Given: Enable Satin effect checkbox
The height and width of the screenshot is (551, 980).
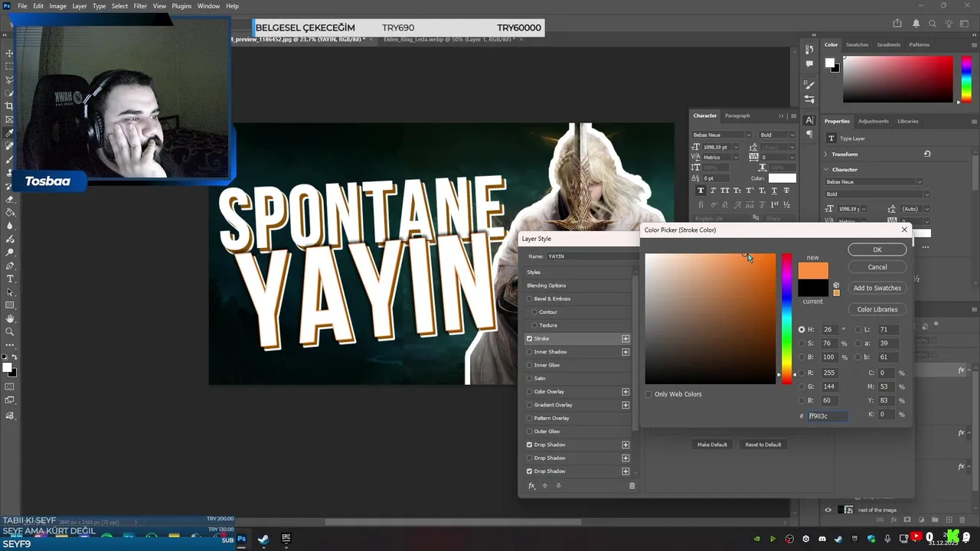Looking at the screenshot, I should tap(529, 378).
